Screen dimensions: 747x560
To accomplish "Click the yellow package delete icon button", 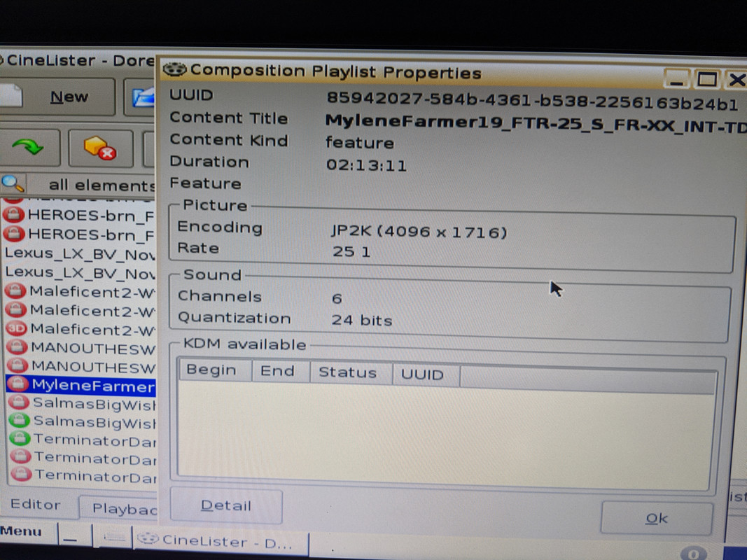I will (101, 148).
